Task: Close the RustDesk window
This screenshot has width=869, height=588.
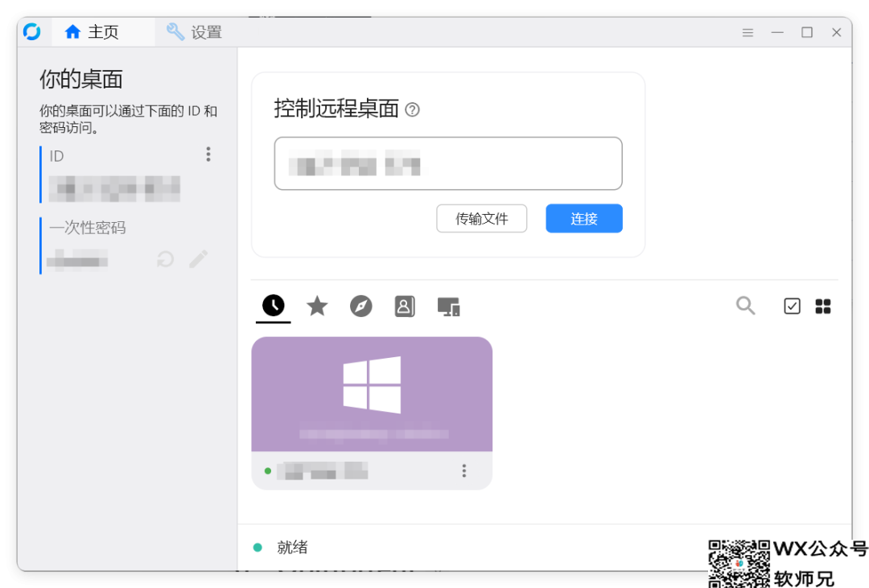Action: 836,33
